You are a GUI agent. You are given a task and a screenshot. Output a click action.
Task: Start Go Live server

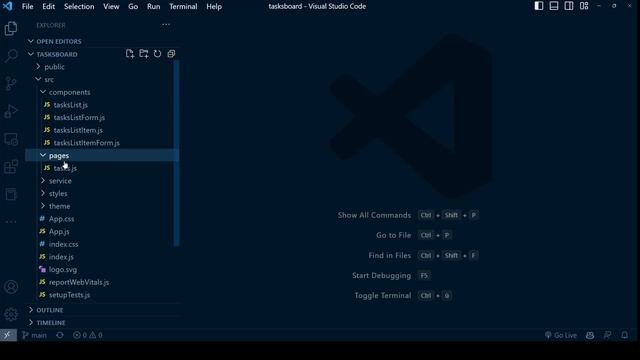click(x=561, y=335)
